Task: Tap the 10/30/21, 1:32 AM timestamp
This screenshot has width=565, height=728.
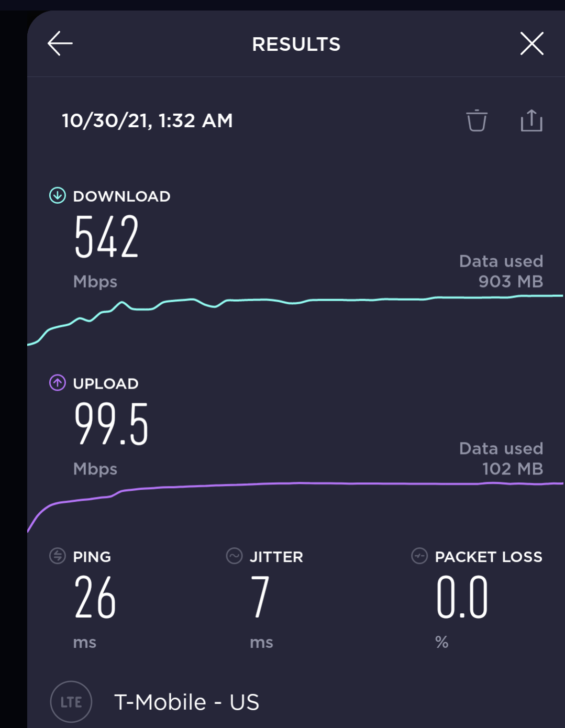Action: [x=148, y=121]
